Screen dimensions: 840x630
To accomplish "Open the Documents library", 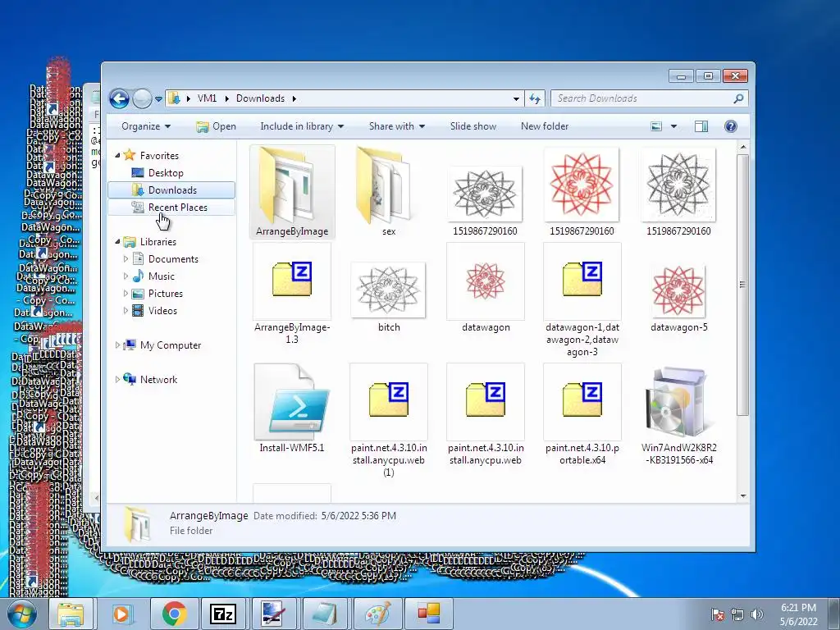I will click(x=173, y=259).
